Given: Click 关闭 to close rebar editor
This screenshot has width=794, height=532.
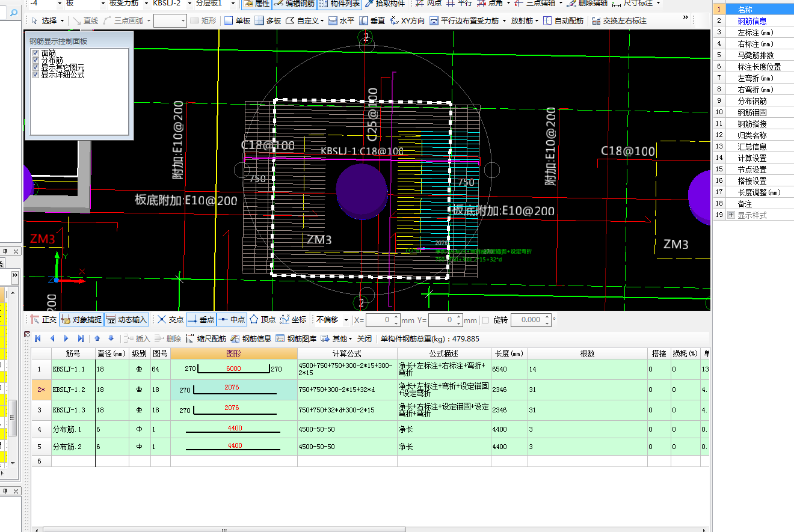Looking at the screenshot, I should tap(364, 338).
